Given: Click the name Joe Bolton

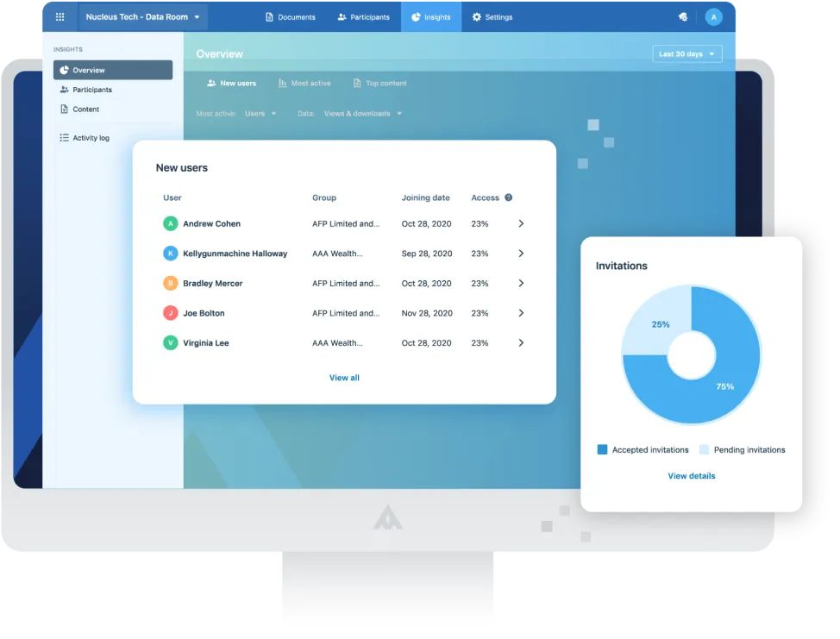Looking at the screenshot, I should tap(204, 313).
